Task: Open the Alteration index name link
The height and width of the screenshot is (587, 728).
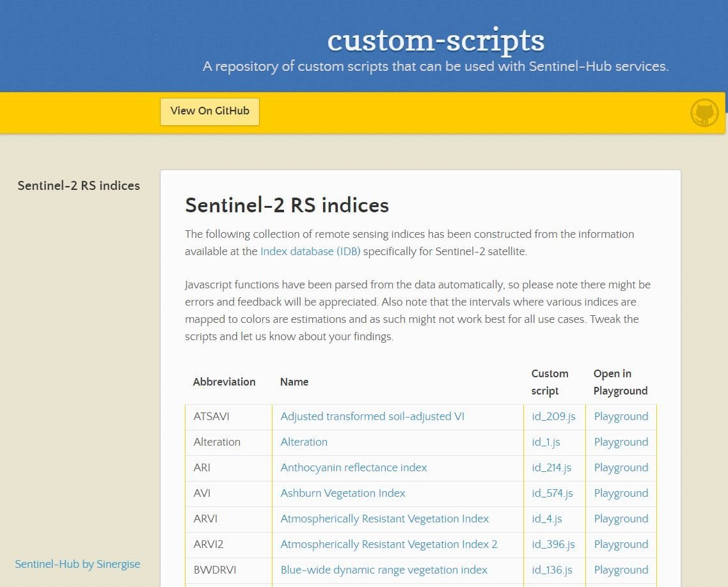Action: [x=304, y=442]
